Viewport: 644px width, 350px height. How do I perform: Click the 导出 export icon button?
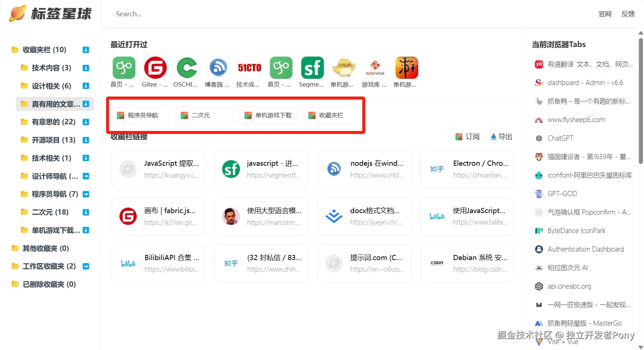[501, 137]
